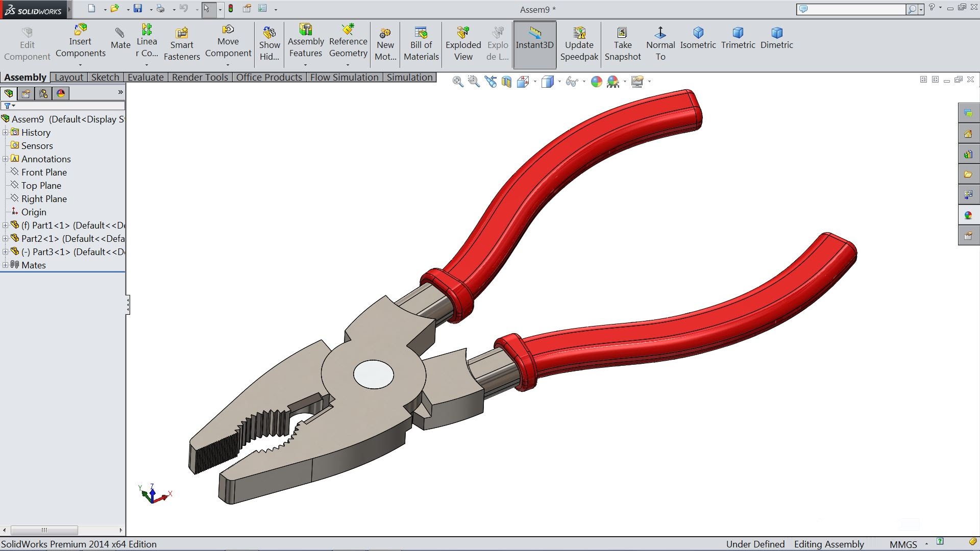The width and height of the screenshot is (980, 551).
Task: Switch to the Simulation tab
Action: click(x=410, y=78)
